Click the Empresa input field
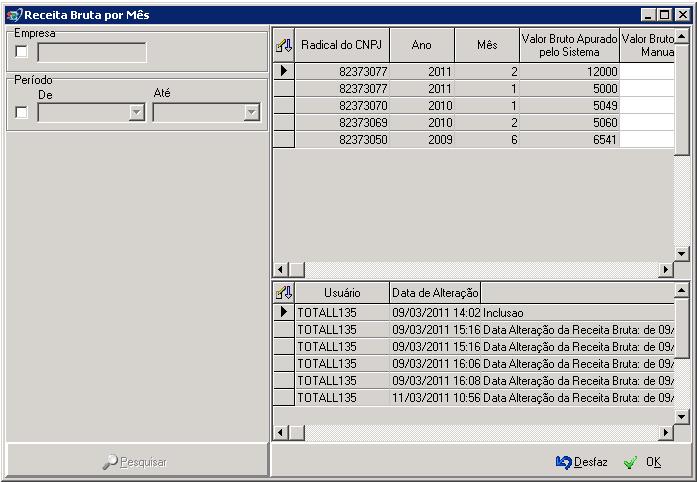697x482 pixels. 92,52
